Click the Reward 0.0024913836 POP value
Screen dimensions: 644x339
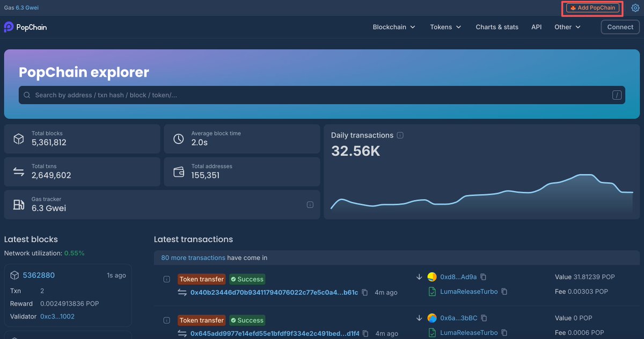tap(70, 304)
